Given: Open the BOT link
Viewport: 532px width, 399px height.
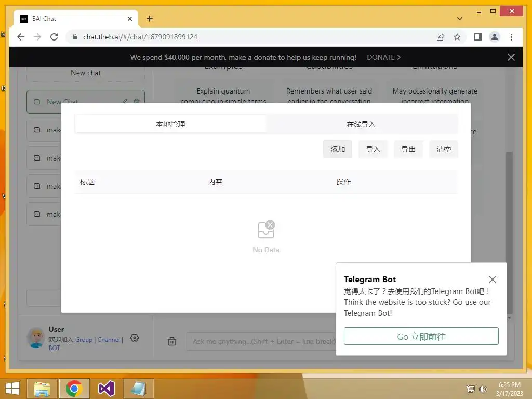Looking at the screenshot, I should (54, 348).
